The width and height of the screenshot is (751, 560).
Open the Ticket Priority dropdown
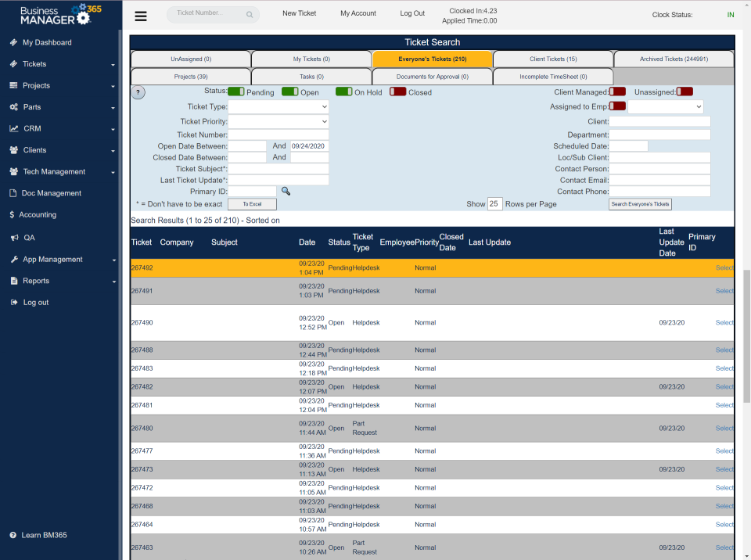[278, 121]
